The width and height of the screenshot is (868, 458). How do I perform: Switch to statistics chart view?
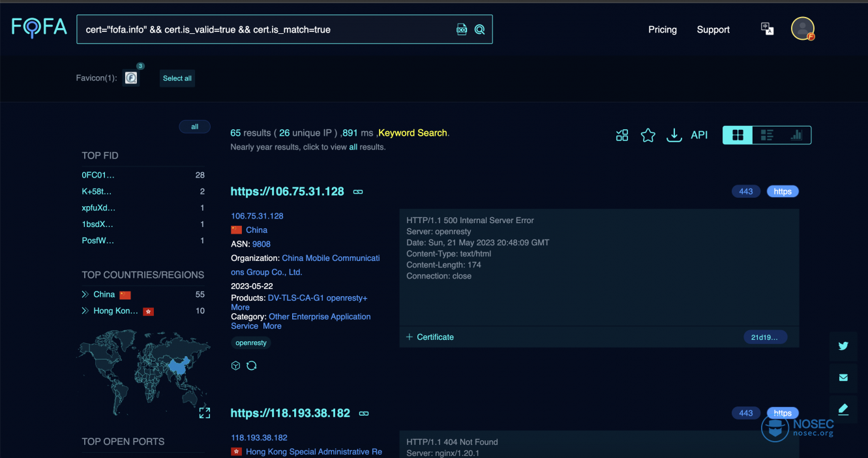(796, 135)
